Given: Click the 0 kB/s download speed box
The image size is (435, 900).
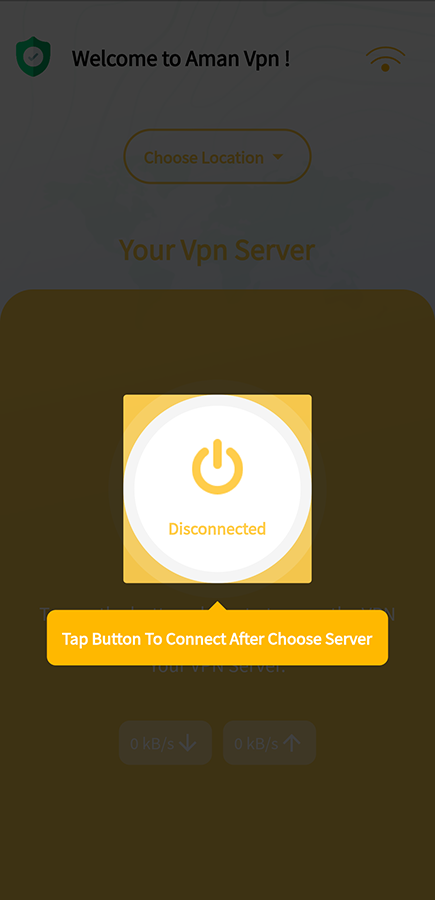Looking at the screenshot, I should [x=165, y=743].
